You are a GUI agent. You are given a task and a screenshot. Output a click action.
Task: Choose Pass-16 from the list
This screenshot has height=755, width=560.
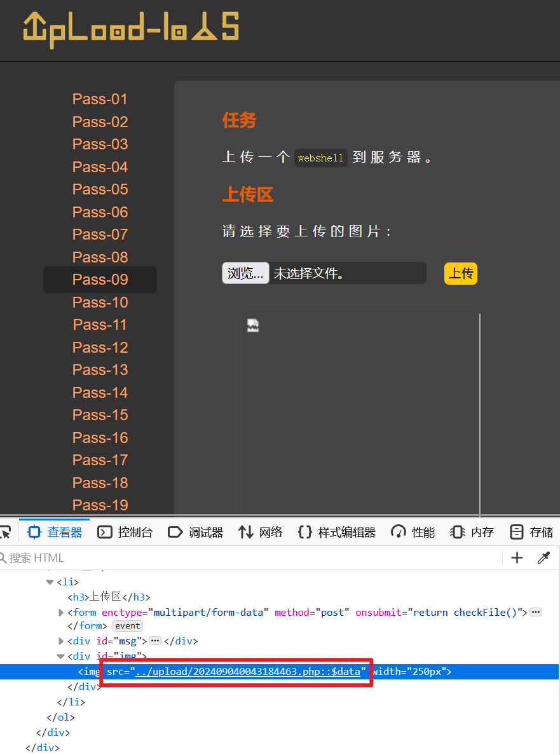(100, 438)
